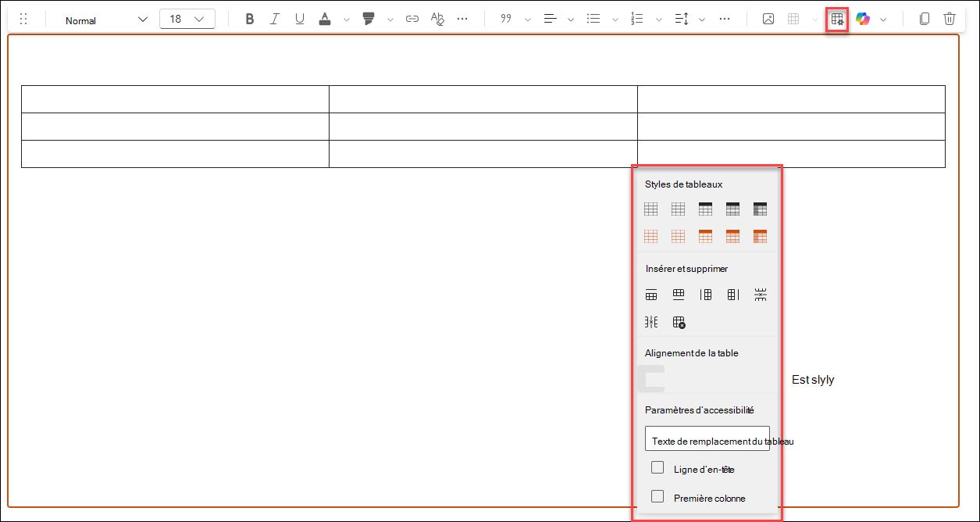Viewport: 980px width, 522px height.
Task: Grab the move handle at toolbar start
Action: pyautogui.click(x=23, y=20)
